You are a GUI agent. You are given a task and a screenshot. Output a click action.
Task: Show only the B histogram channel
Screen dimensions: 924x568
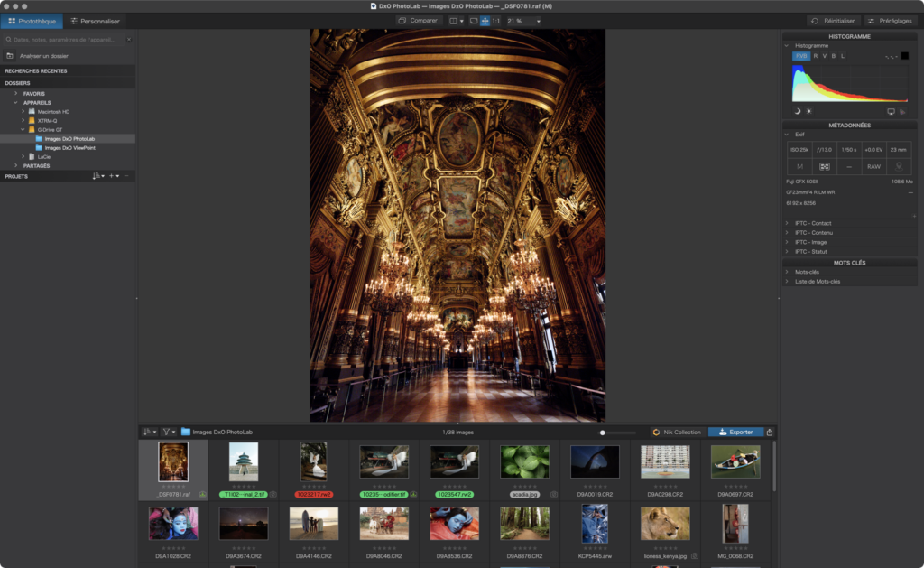833,56
